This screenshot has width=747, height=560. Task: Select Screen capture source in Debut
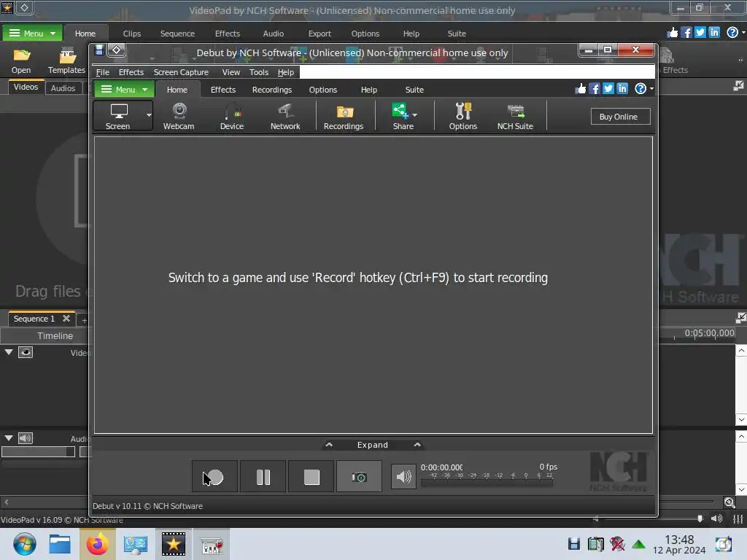117,116
